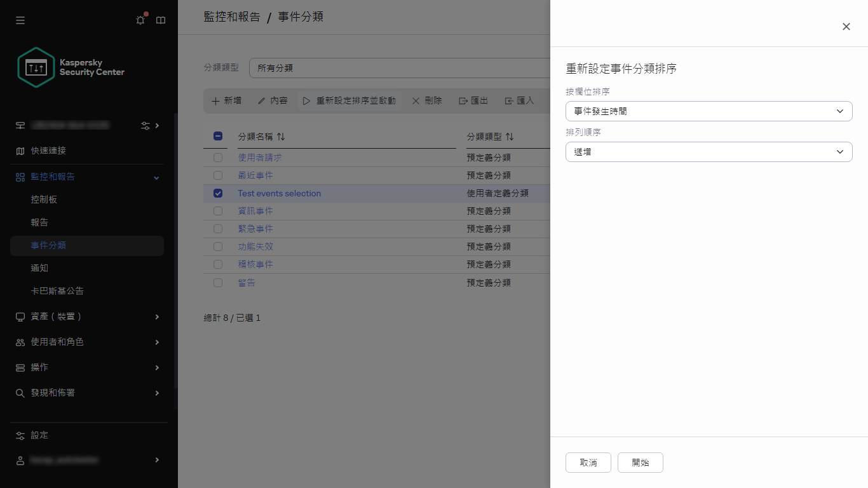868x488 pixels.
Task: Open the help documentation icon
Action: click(x=160, y=20)
